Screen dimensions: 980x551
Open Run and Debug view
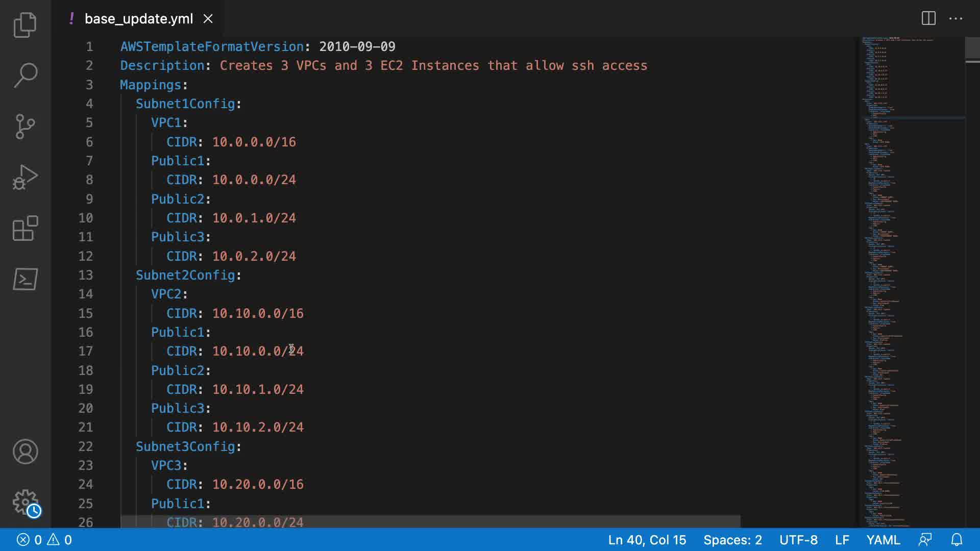point(25,177)
